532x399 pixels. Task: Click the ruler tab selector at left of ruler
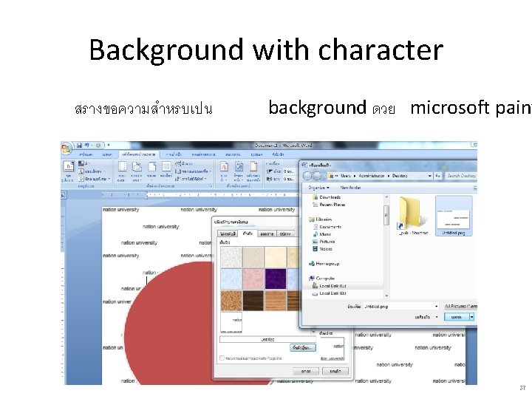pos(63,195)
